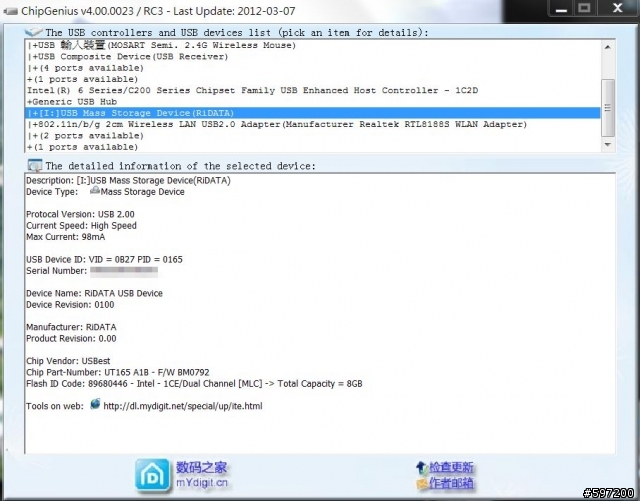Click the Protocal Version: USB 2.00 line
Screen dimensions: 640x501
click(x=80, y=214)
